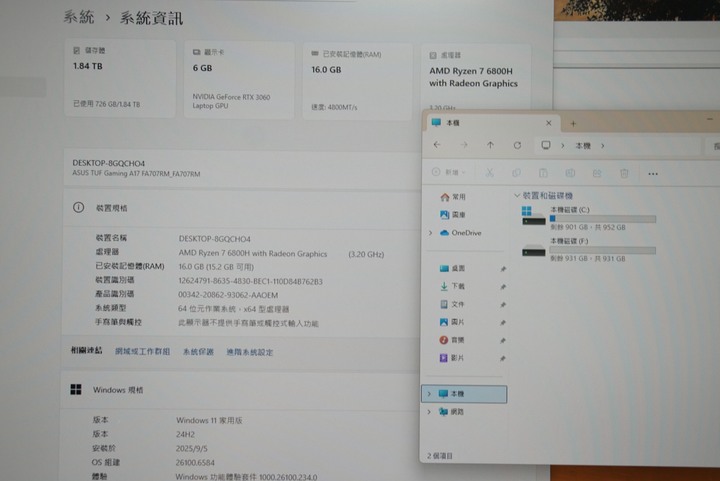Screen dimensions: 720x481
Task: Open a new File Explorer tab
Action: click(x=573, y=123)
